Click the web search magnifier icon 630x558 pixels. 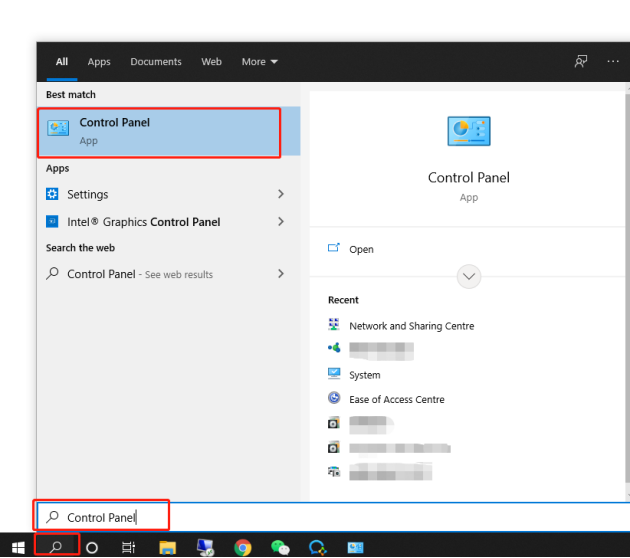click(52, 274)
